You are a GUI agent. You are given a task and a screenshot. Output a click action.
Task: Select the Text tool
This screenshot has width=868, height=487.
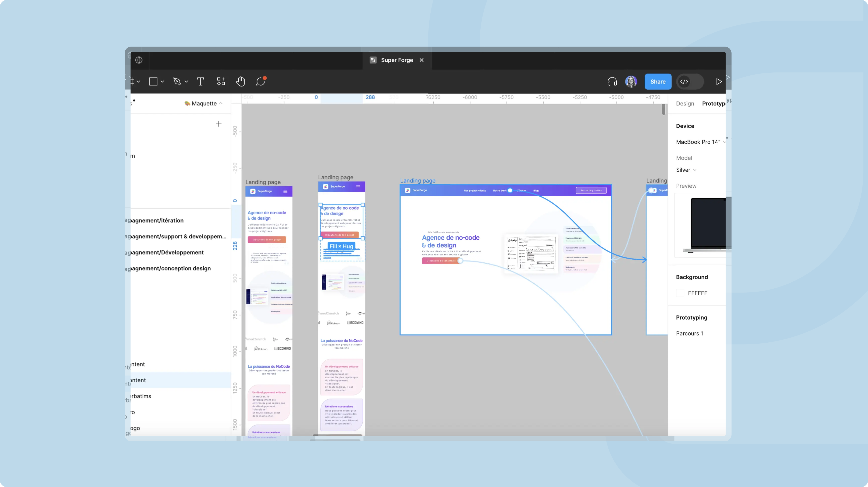[200, 82]
